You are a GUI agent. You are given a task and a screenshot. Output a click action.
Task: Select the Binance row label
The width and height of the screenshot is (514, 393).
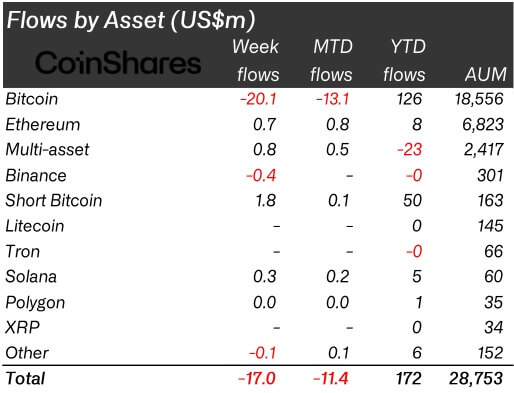[x=36, y=175]
